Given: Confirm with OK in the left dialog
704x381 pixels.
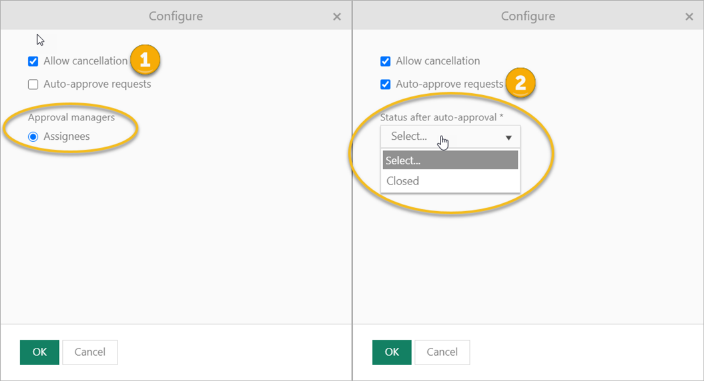Looking at the screenshot, I should coord(40,352).
